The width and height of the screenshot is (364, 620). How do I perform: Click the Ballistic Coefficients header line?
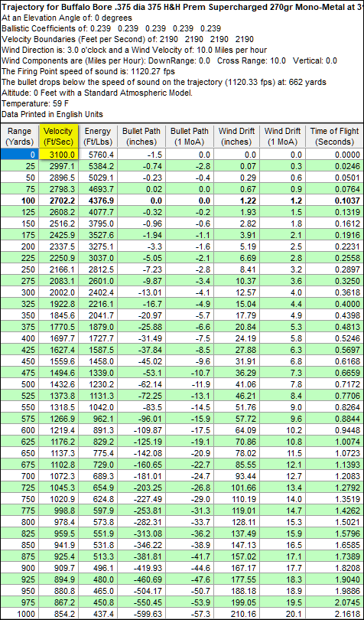click(x=112, y=29)
